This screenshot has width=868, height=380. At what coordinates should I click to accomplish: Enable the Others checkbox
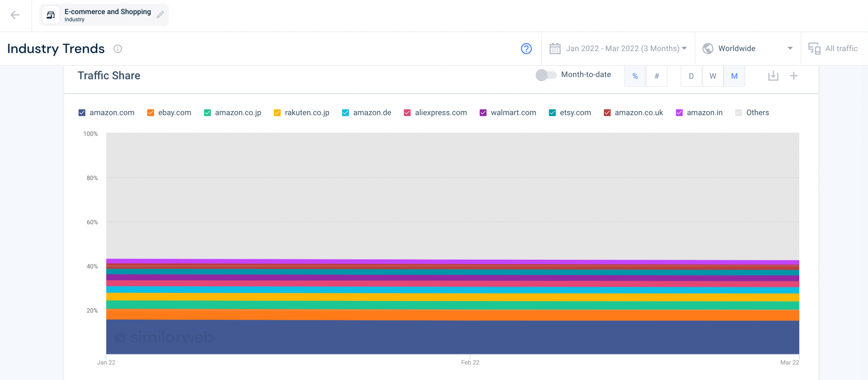(x=738, y=113)
